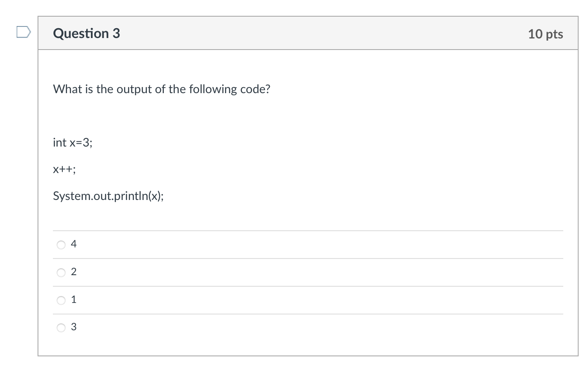
Task: Select the radio button for answer 4
Action: pos(61,245)
